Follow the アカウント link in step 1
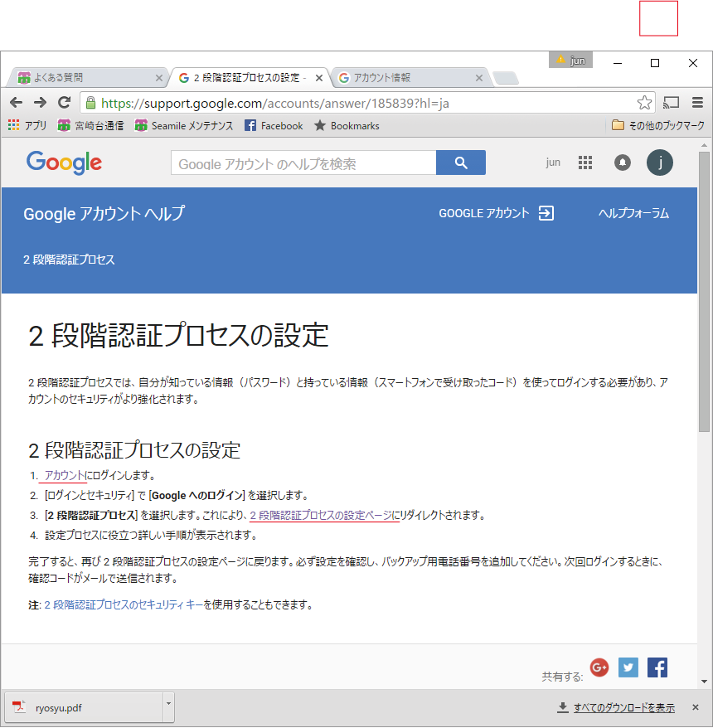Viewport: 713px width, 728px height. (65, 475)
